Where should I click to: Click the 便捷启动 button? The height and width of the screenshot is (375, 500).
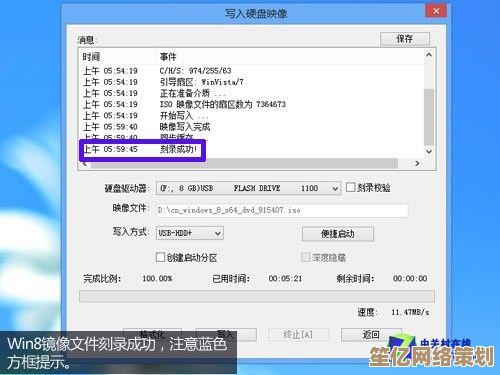pos(338,234)
